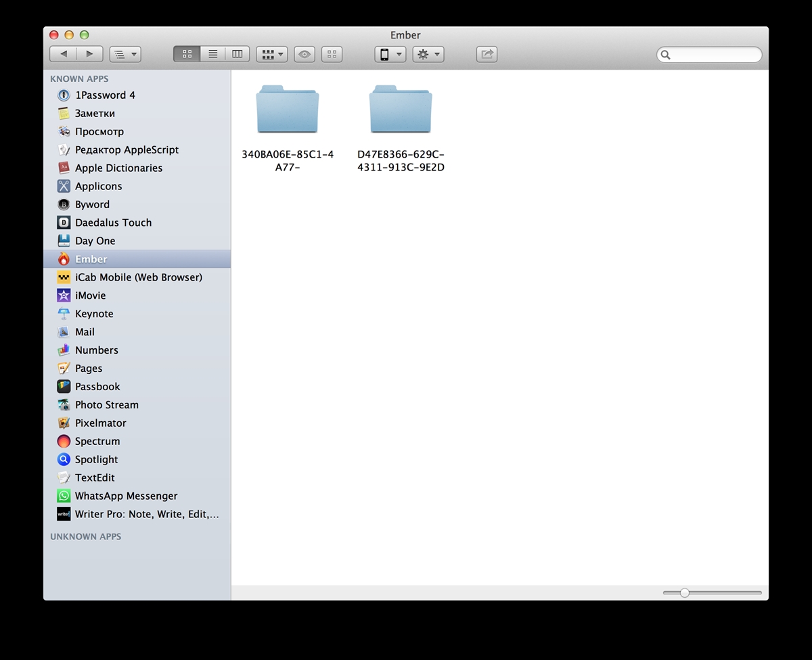This screenshot has height=660, width=812.
Task: Select Day One in the sidebar
Action: click(x=95, y=241)
